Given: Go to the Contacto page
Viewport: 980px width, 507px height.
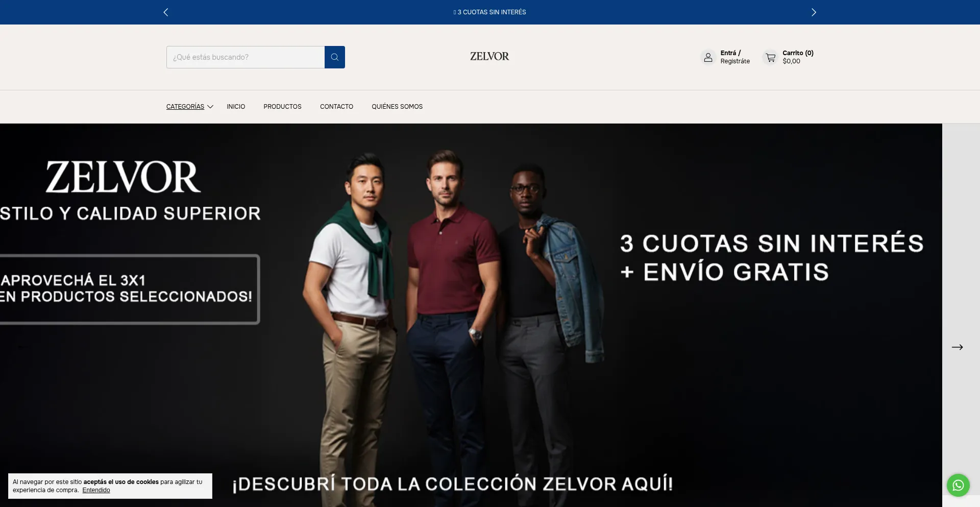Looking at the screenshot, I should click(x=336, y=107).
